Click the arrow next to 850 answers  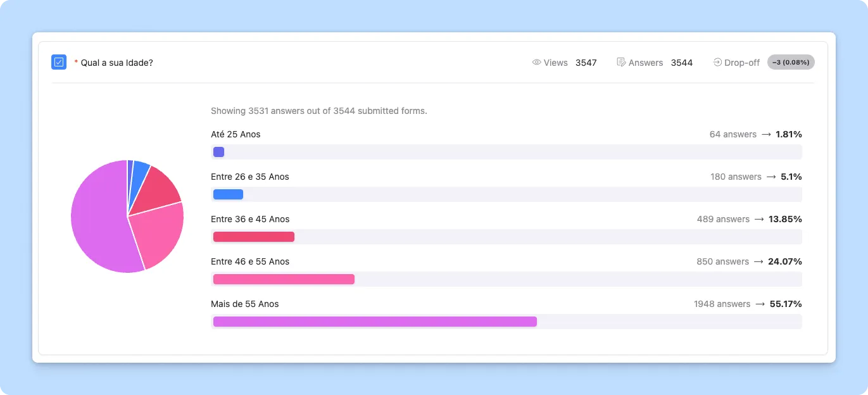pos(760,261)
